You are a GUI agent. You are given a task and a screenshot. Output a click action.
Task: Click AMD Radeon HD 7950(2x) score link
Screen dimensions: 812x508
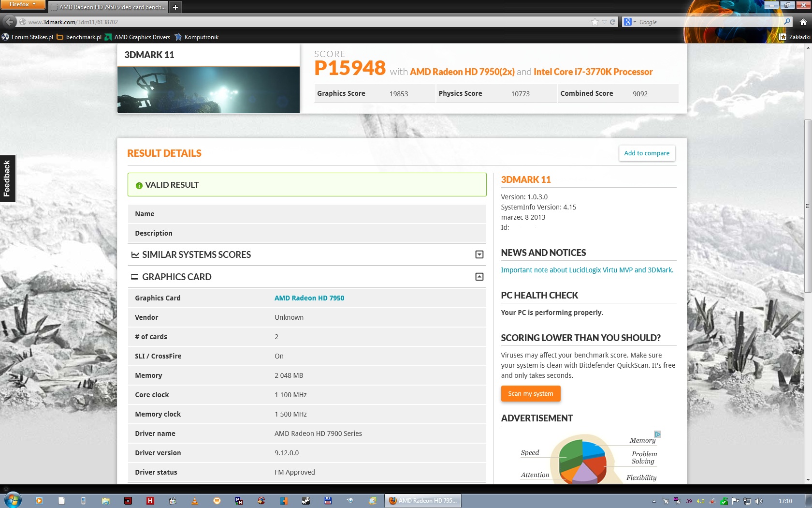click(462, 72)
